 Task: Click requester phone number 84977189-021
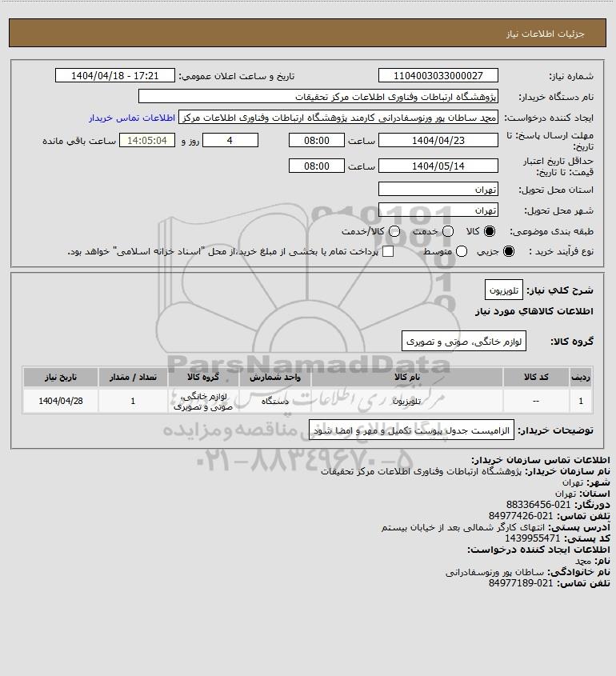(521, 583)
